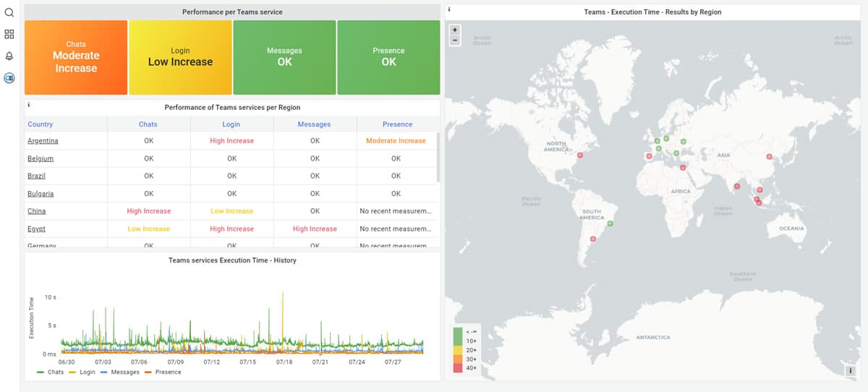The image size is (868, 392).
Task: Zoom in on the map with plus button
Action: (x=454, y=30)
